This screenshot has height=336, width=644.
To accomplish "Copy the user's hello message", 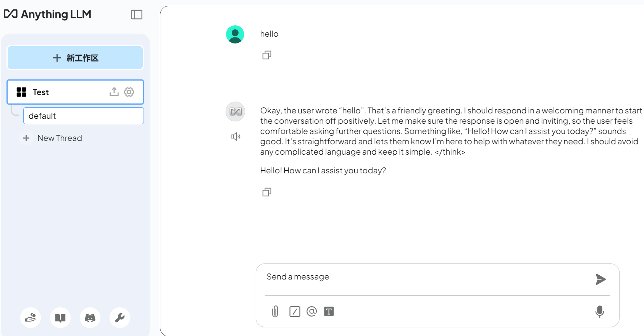I will click(267, 55).
